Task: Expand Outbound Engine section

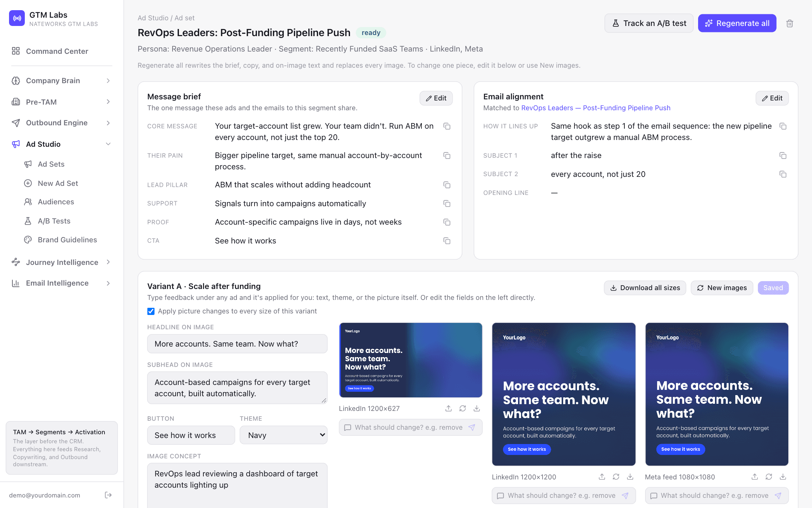Action: (62, 123)
